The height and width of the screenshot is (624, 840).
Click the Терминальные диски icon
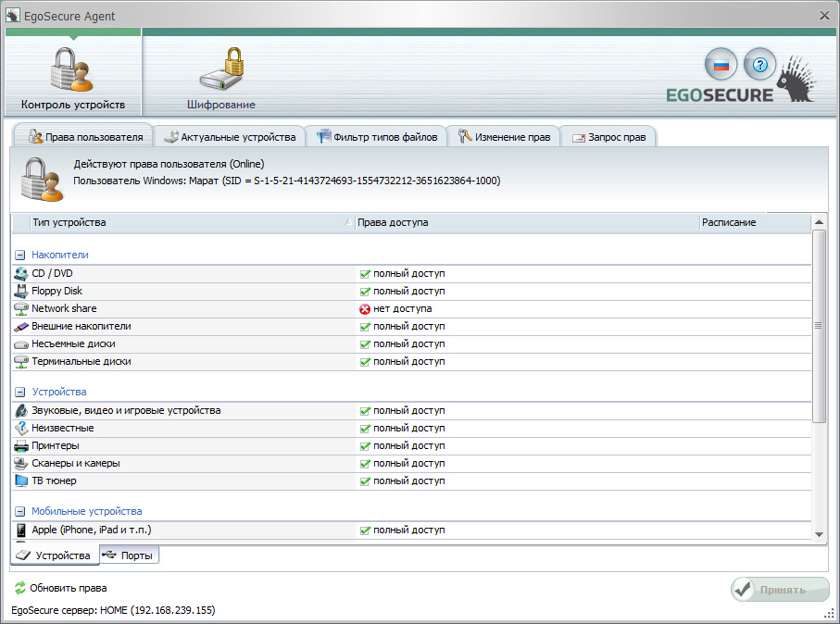(21, 362)
